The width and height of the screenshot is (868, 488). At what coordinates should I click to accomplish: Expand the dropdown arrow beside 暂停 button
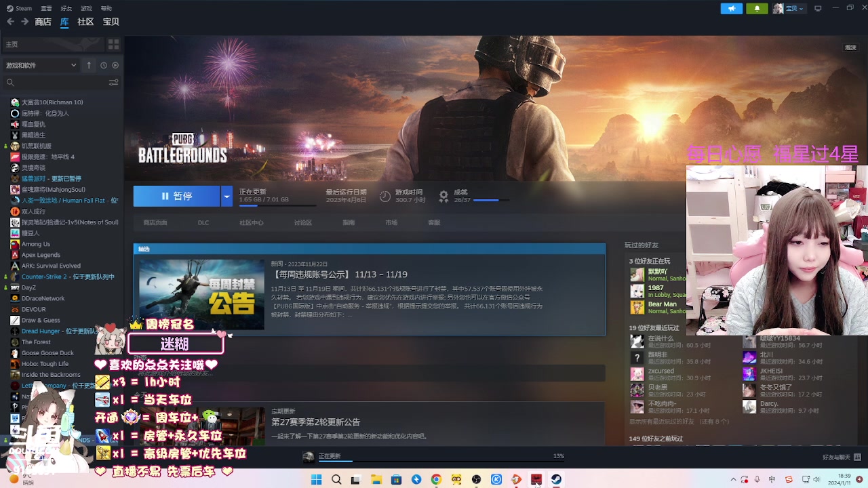click(226, 196)
